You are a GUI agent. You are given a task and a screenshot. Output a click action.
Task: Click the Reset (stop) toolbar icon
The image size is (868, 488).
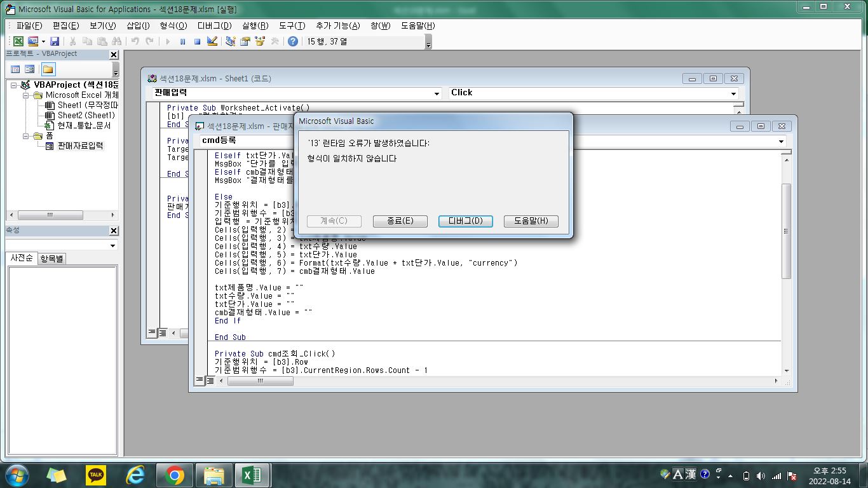pyautogui.click(x=197, y=41)
